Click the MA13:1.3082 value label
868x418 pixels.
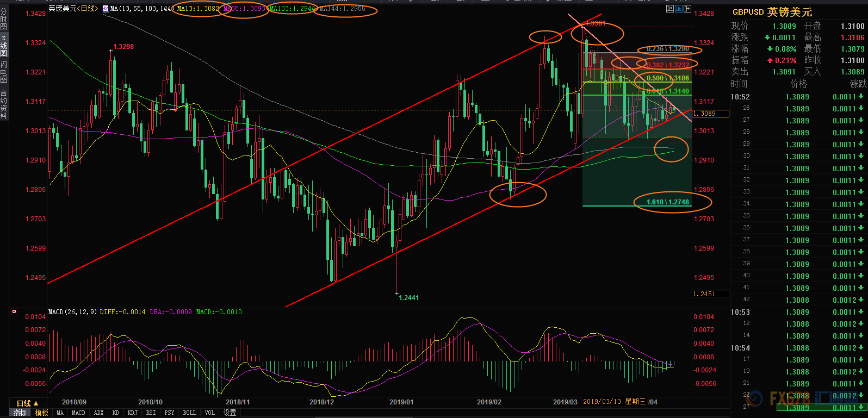(198, 9)
